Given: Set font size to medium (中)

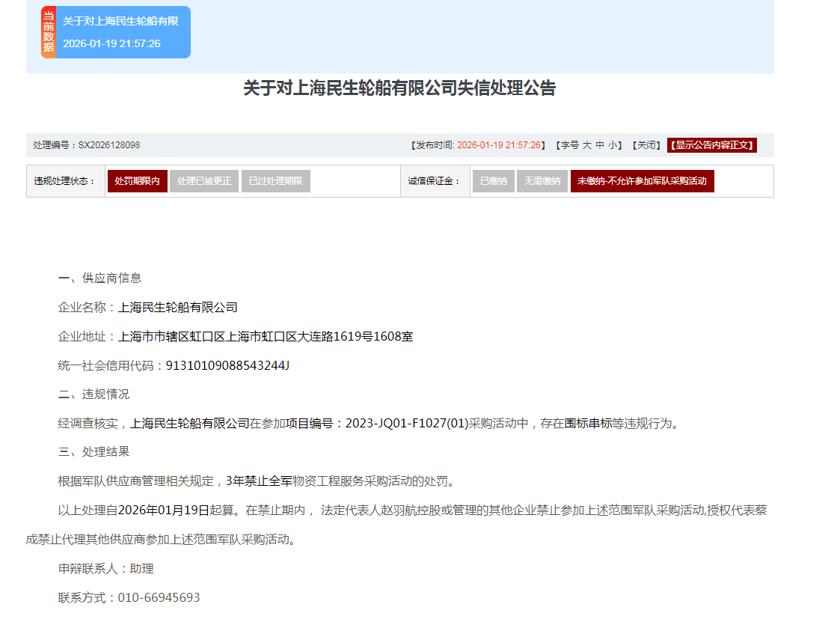Looking at the screenshot, I should coord(600,145).
